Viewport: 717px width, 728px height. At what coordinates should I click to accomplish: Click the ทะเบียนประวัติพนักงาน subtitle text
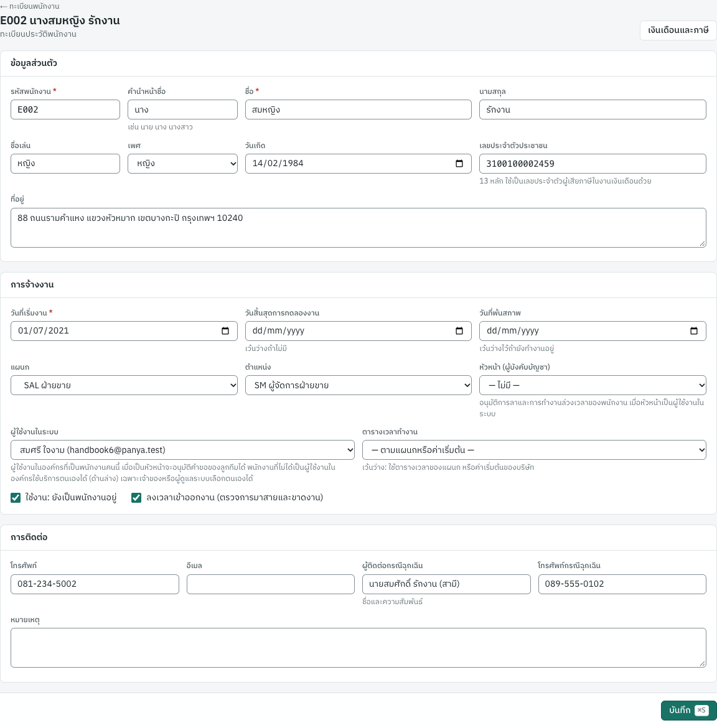38,34
